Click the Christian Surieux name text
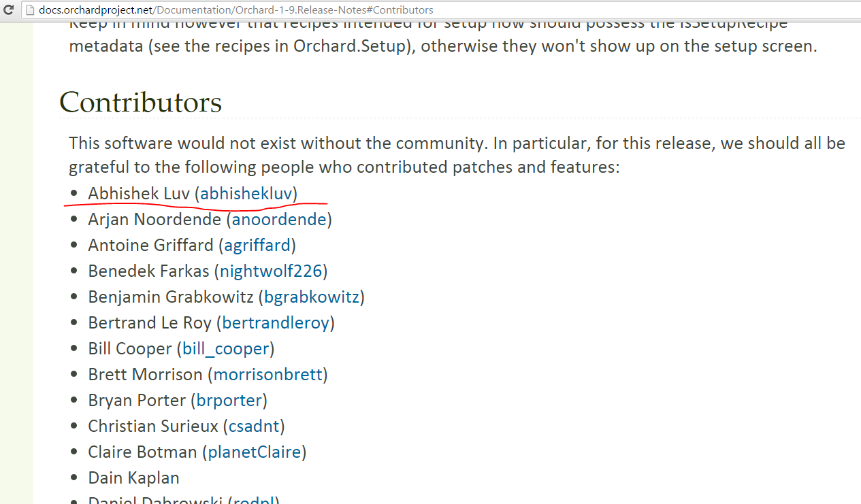Screen dimensions: 861x504 [x=153, y=426]
